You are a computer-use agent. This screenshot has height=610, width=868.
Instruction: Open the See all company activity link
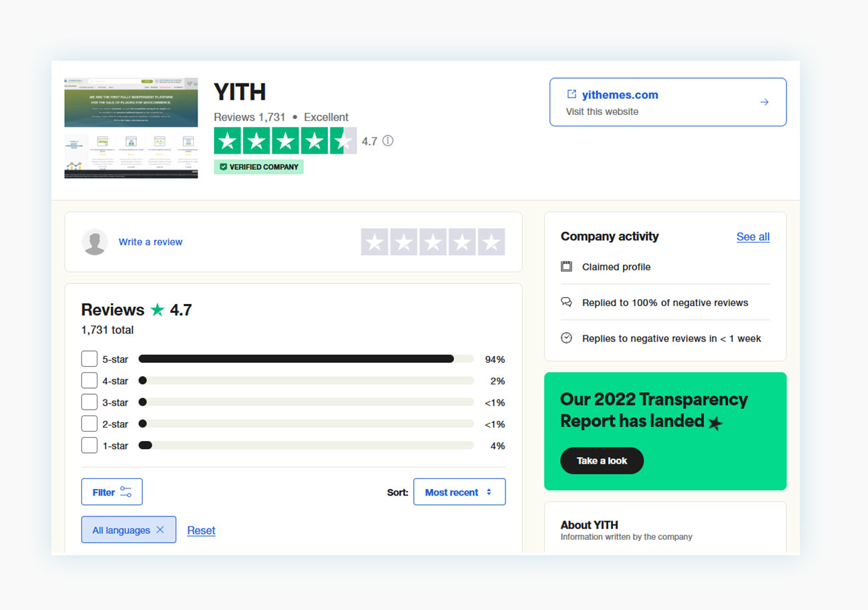(753, 237)
